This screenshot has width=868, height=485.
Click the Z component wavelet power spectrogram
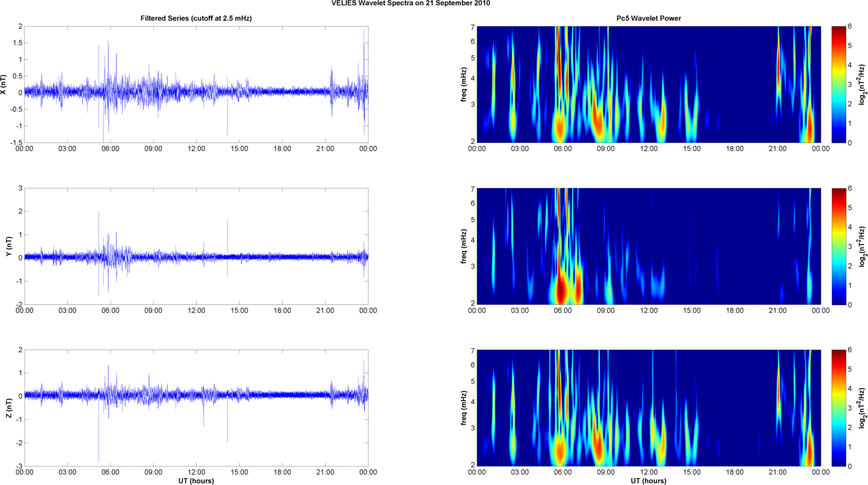tap(648, 408)
